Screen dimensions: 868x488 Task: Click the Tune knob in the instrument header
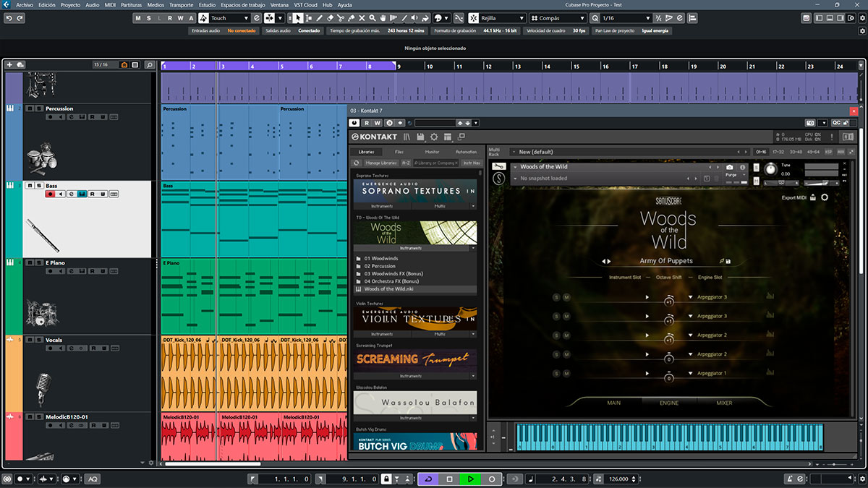[770, 169]
